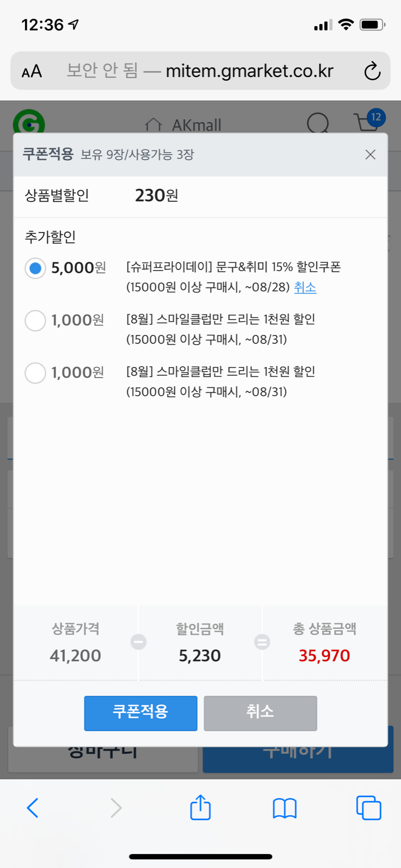Tap the Safari reload page icon
401x868 pixels.
[372, 71]
